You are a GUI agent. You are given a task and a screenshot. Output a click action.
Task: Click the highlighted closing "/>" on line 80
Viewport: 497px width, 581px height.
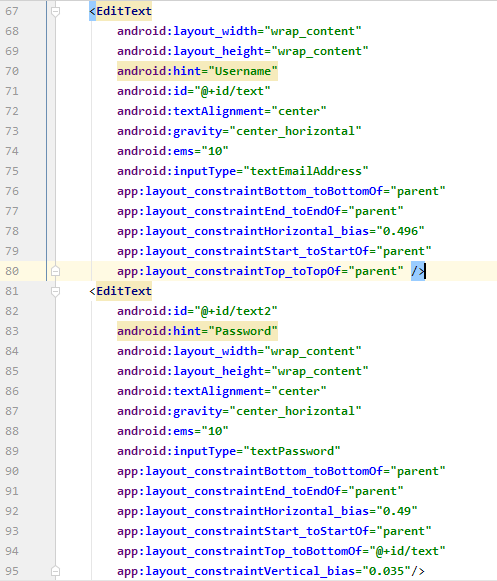pos(418,271)
